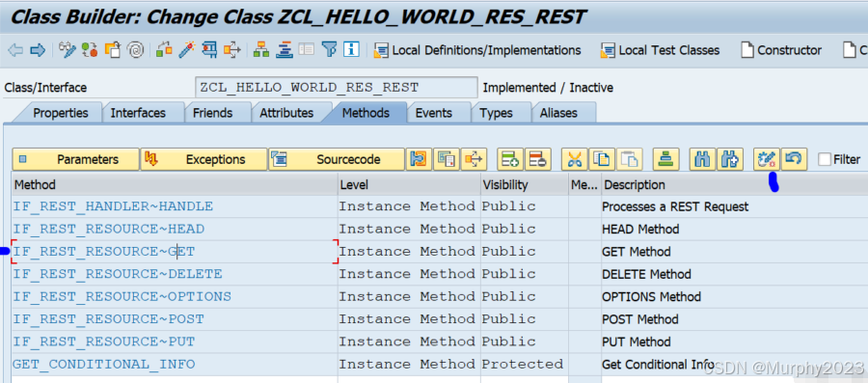Click the Copy icon in methods toolbar
The width and height of the screenshot is (868, 383).
[x=601, y=159]
